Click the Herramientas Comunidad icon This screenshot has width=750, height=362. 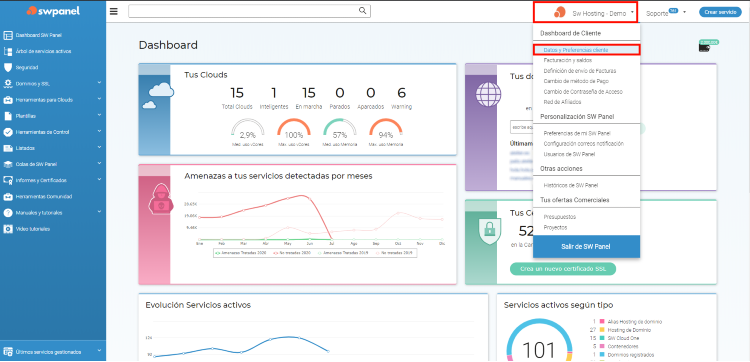pyautogui.click(x=8, y=197)
